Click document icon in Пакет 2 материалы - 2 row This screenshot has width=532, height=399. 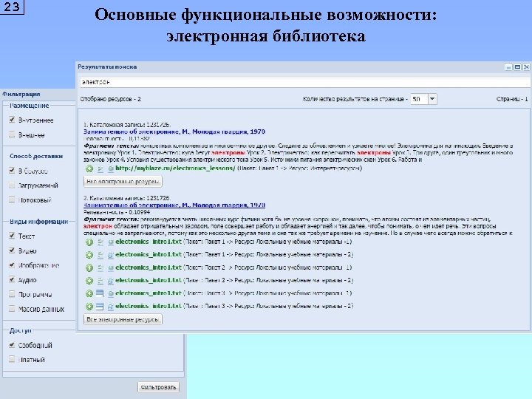pos(100,281)
